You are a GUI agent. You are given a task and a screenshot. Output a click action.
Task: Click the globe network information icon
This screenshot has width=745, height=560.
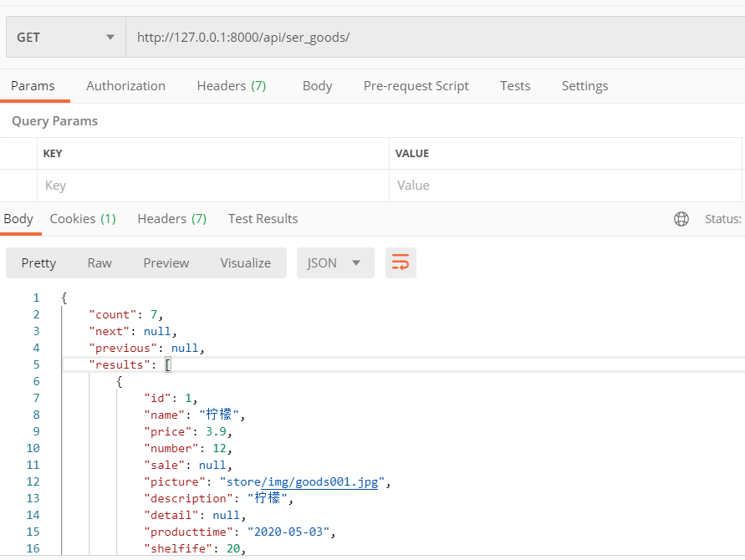[x=681, y=219]
